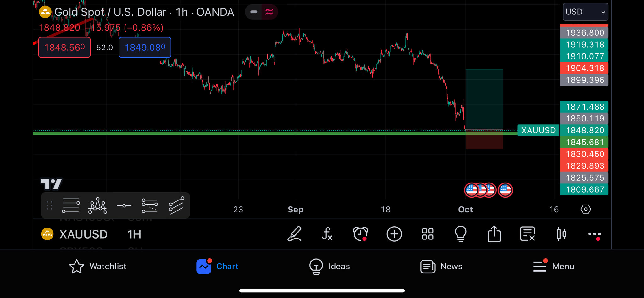The width and height of the screenshot is (644, 298).
Task: Select the pencil drawing tool
Action: click(295, 234)
